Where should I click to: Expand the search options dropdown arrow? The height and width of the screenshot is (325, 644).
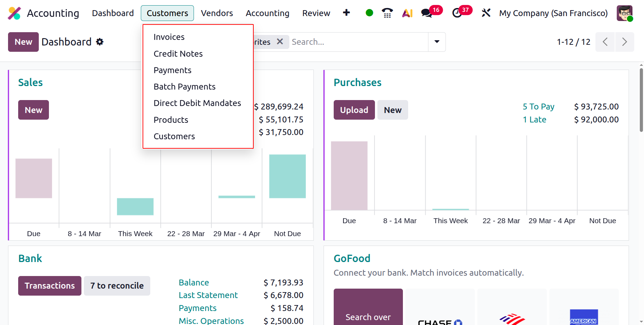[437, 42]
